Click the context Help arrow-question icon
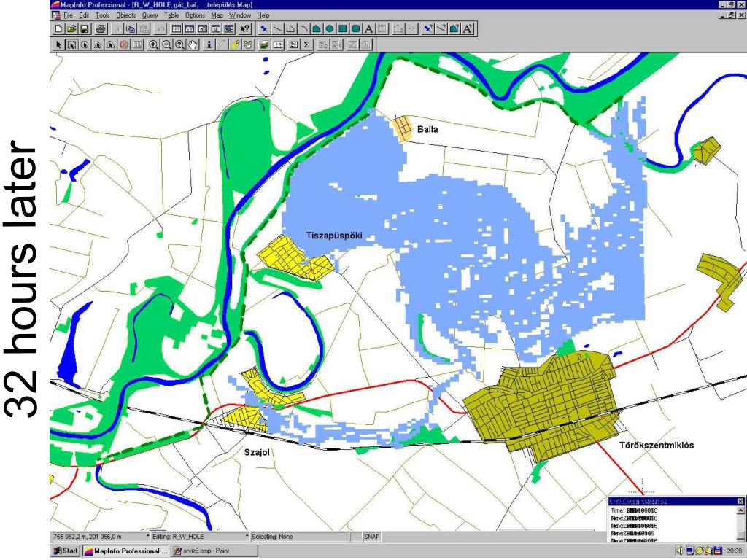This screenshot has width=747, height=560. click(245, 29)
